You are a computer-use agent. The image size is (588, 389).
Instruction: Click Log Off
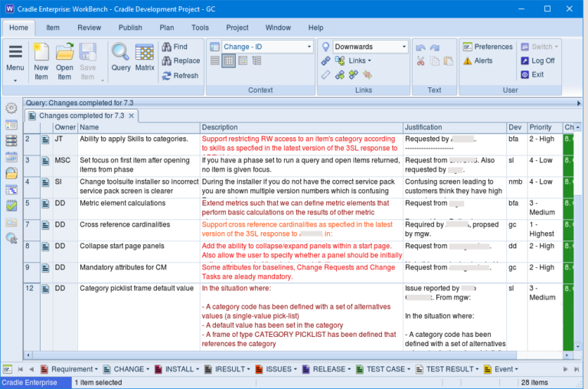click(537, 60)
